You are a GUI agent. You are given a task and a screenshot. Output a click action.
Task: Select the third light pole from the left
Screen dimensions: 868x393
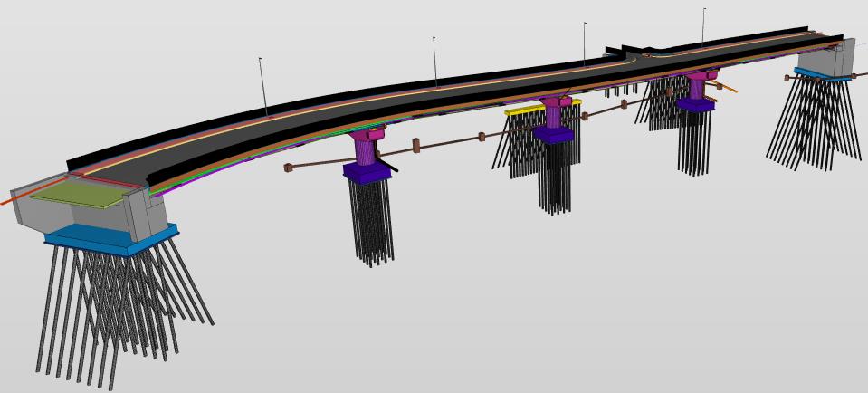point(585,43)
